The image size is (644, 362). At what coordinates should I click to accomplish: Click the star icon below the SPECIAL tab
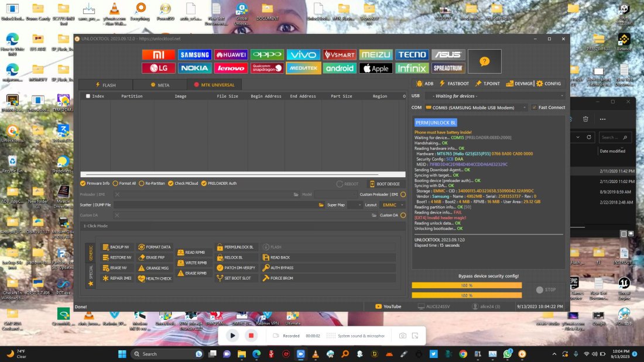91,284
